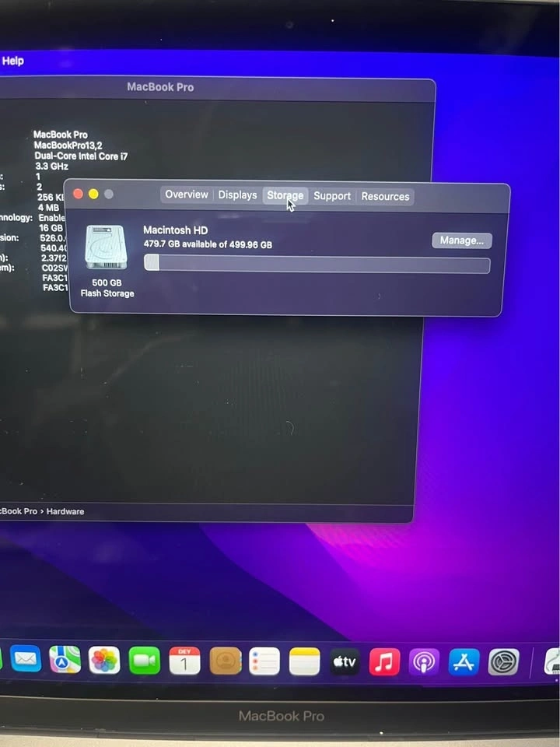Open Calendar in the dock

(184, 661)
